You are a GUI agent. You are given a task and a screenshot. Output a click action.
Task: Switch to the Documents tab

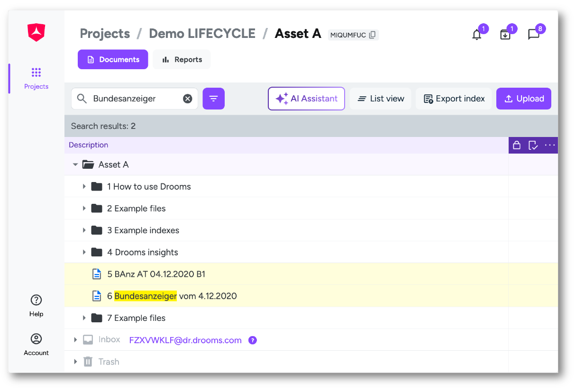[113, 60]
